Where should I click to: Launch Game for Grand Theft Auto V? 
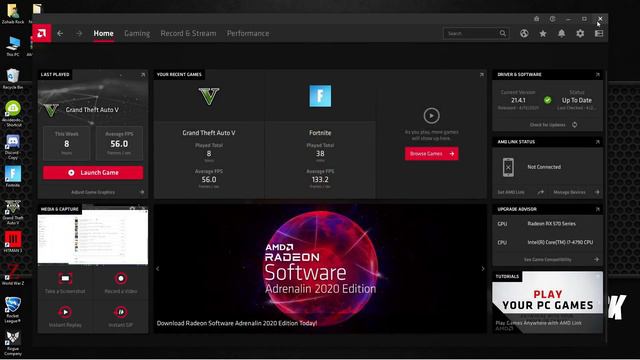click(93, 173)
